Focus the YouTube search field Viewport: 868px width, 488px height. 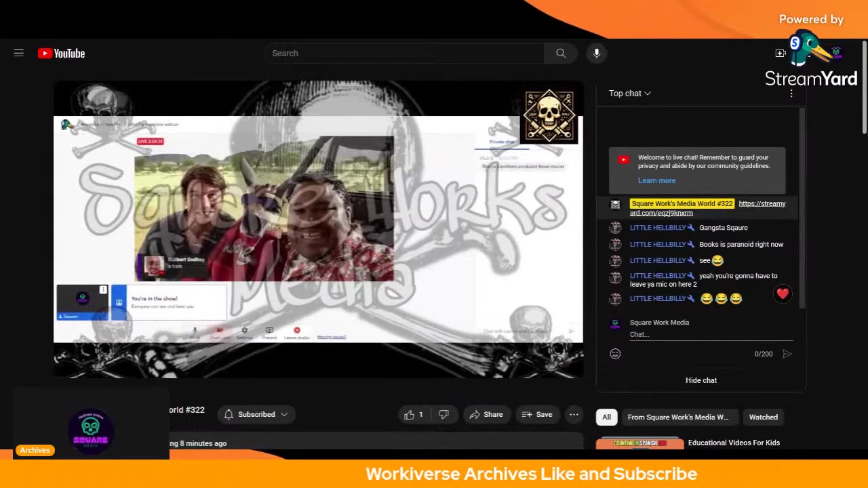tap(404, 53)
